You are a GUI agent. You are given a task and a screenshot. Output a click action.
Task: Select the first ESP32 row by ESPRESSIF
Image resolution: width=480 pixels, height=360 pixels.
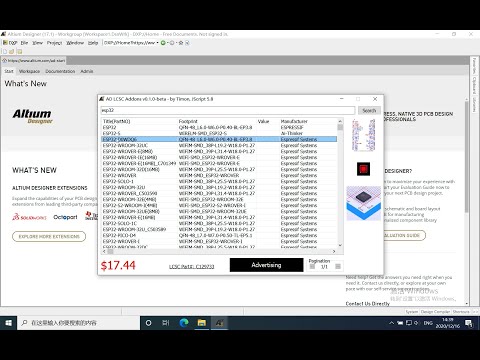pos(219,127)
